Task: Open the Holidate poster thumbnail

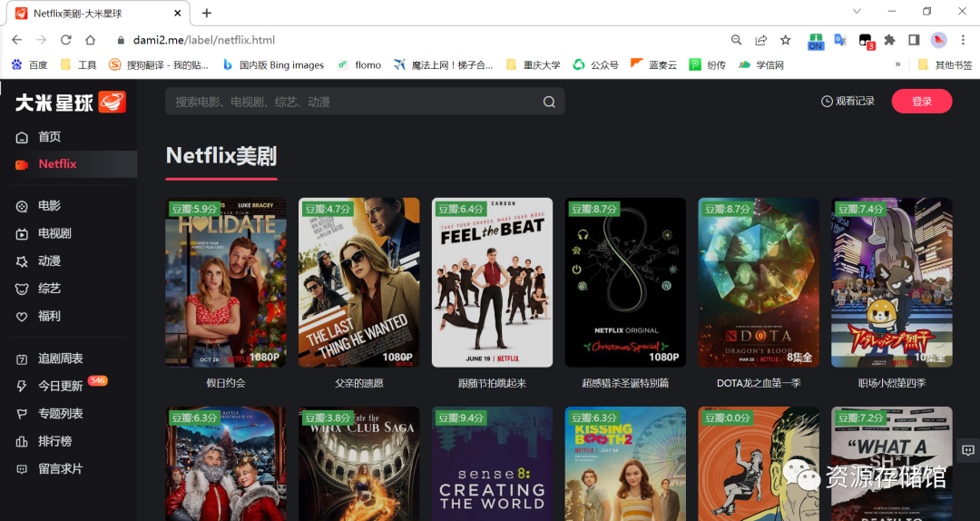Action: pos(226,282)
